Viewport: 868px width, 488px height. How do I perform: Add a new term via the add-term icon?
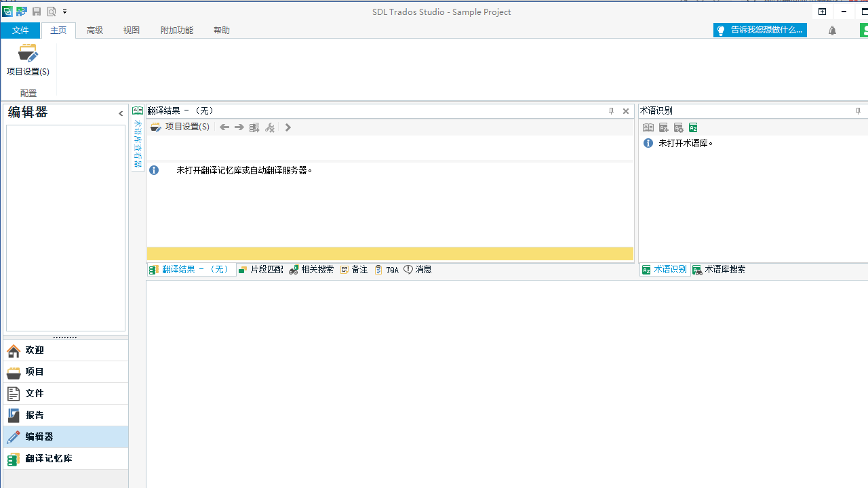click(663, 127)
